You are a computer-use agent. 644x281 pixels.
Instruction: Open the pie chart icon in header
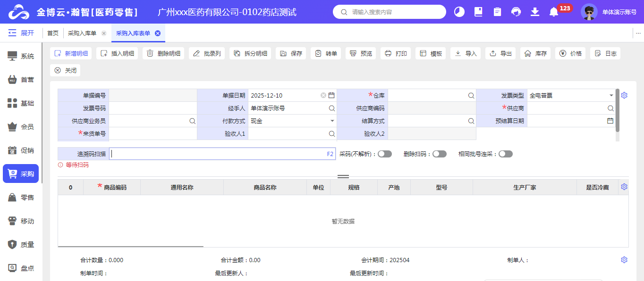(459, 12)
